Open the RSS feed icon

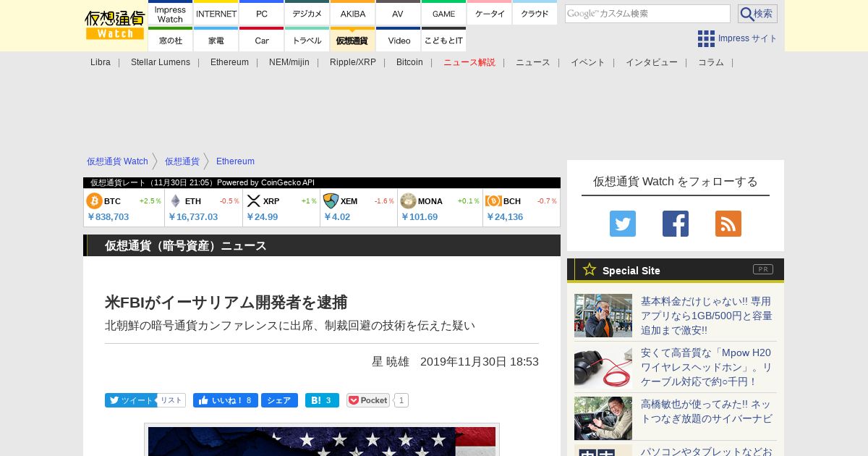tap(728, 224)
